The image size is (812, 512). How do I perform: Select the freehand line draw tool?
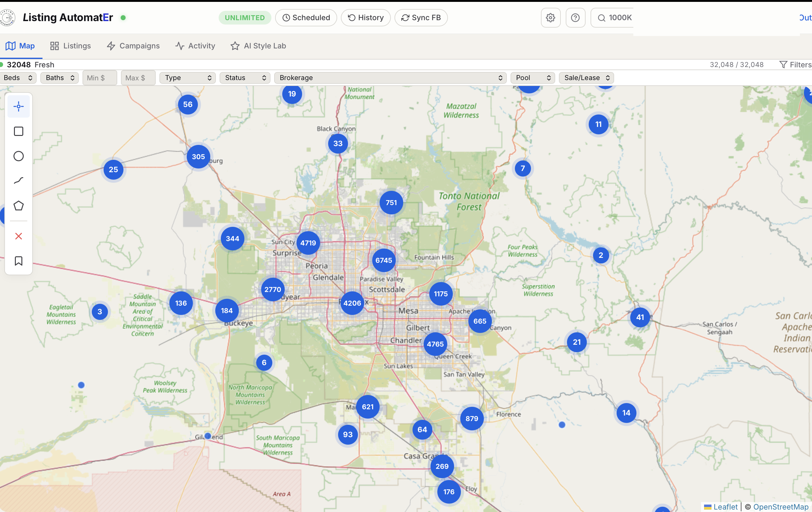19,181
